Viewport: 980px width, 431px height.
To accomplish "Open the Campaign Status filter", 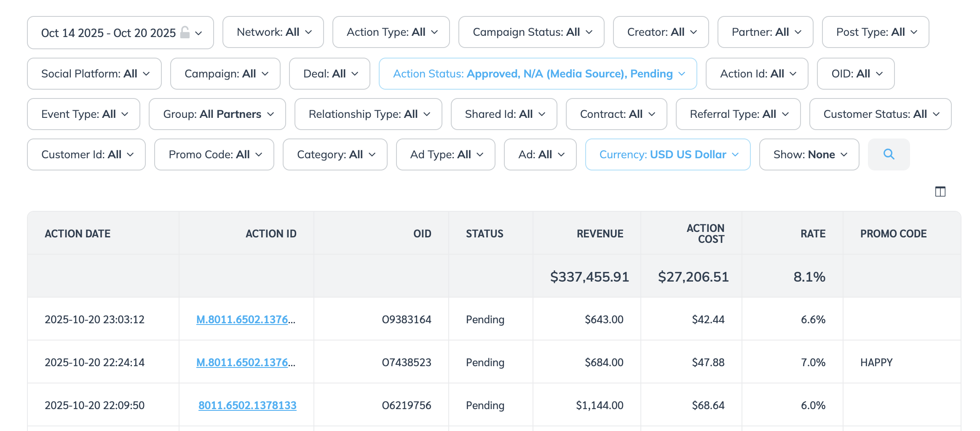I will (x=531, y=32).
